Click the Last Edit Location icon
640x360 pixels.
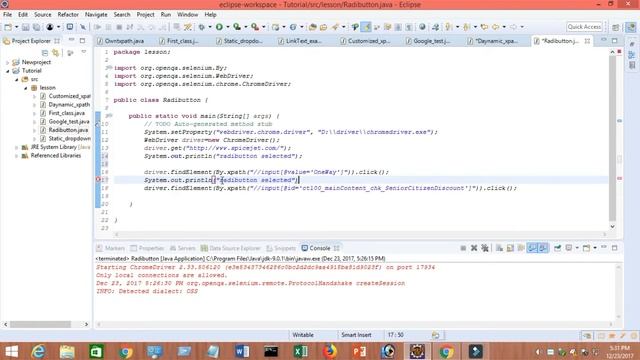[484, 27]
